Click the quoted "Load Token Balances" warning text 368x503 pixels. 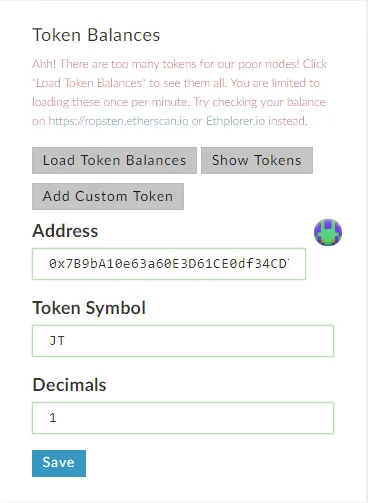(89, 83)
